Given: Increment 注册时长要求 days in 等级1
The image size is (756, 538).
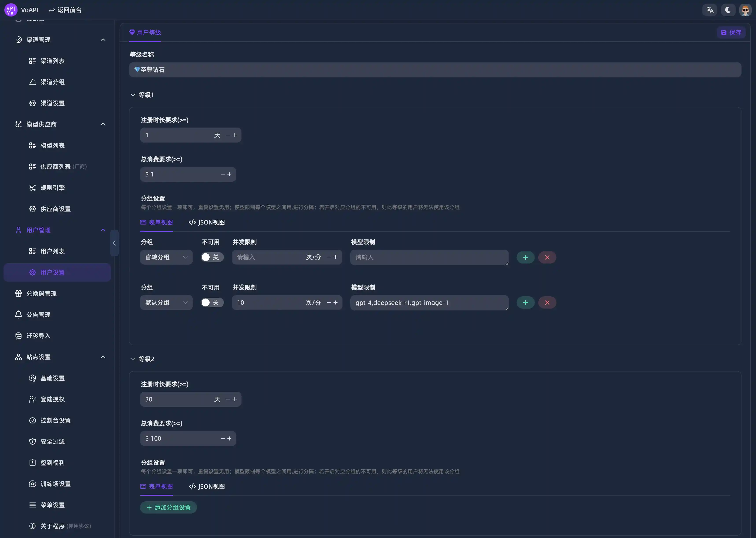Looking at the screenshot, I should pyautogui.click(x=235, y=135).
